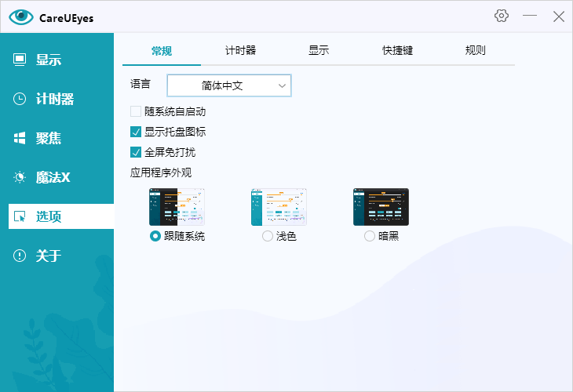This screenshot has height=392, width=573.
Task: Click the Focus windows icon in sidebar
Action: point(20,138)
